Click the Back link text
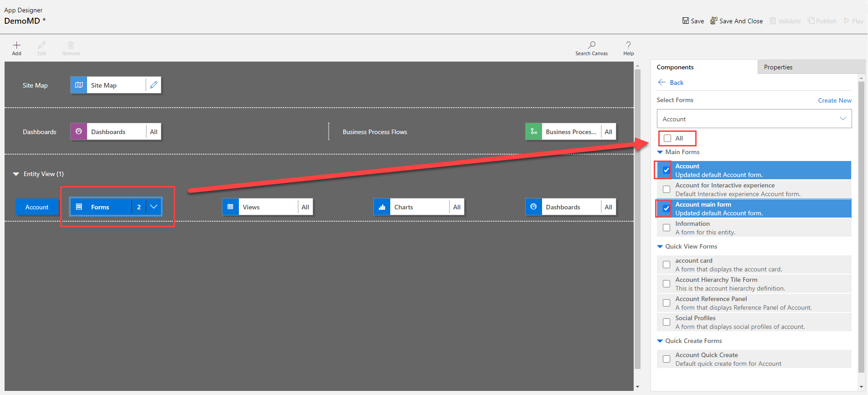Screen dimensions: 868x395 (x=677, y=83)
